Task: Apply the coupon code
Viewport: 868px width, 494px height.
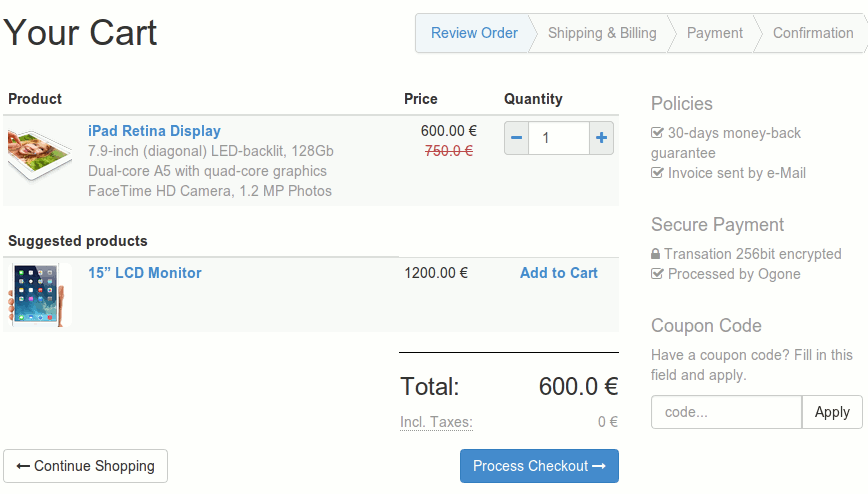Action: [832, 412]
